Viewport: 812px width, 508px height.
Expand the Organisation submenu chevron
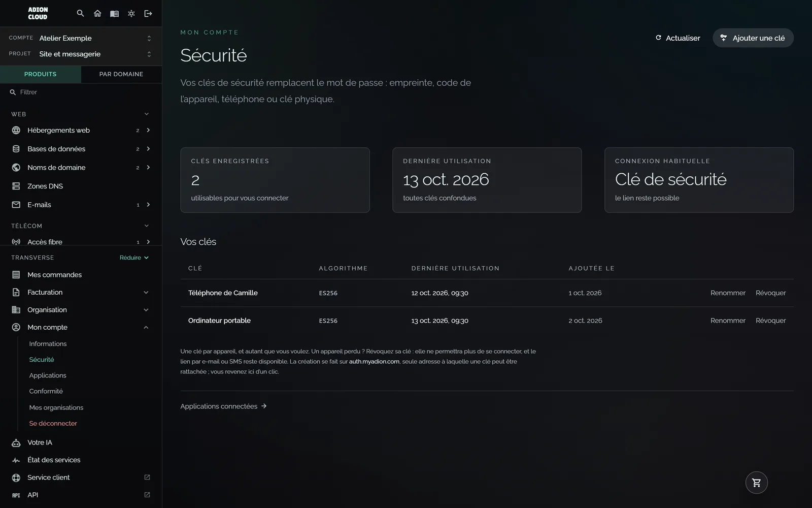146,310
